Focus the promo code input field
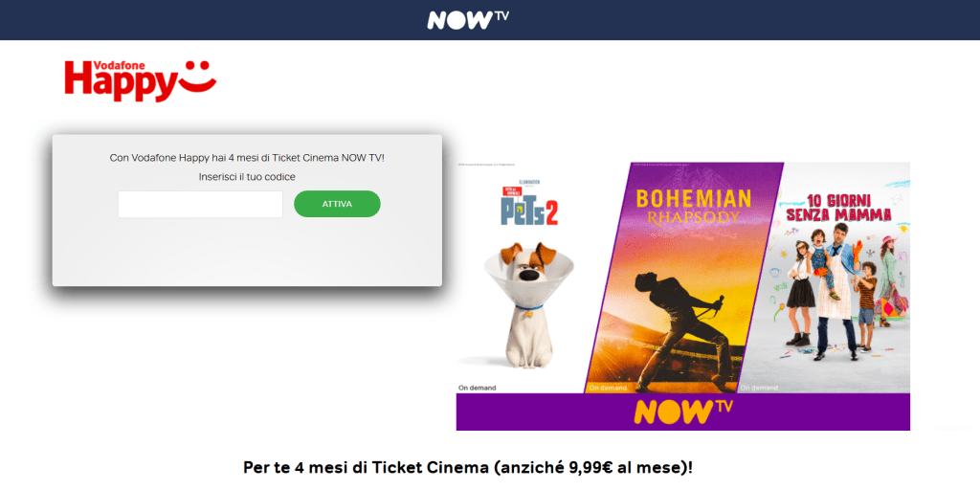The height and width of the screenshot is (490, 980). pos(200,205)
